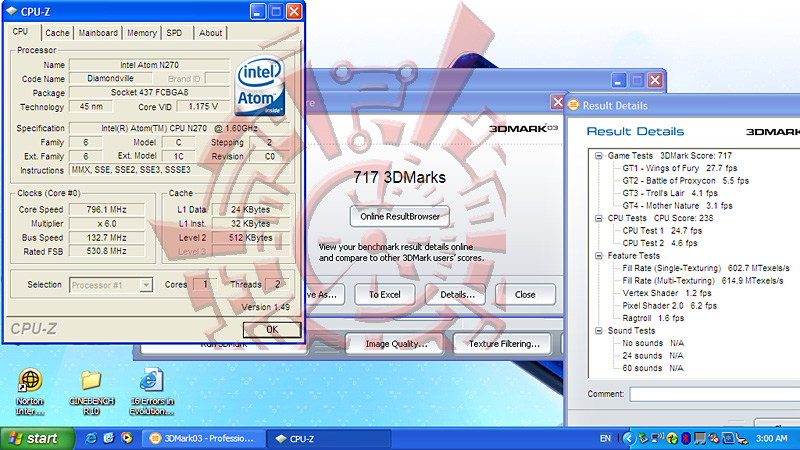This screenshot has width=800, height=450.
Task: Click the CPU-Z title bar icon
Action: point(11,11)
